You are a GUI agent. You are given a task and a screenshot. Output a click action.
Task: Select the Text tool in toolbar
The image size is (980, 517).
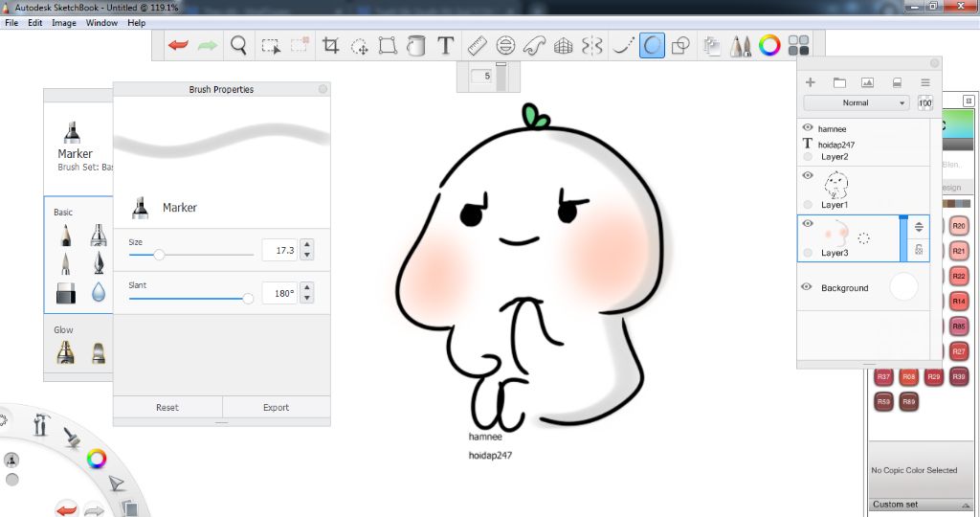coord(445,45)
